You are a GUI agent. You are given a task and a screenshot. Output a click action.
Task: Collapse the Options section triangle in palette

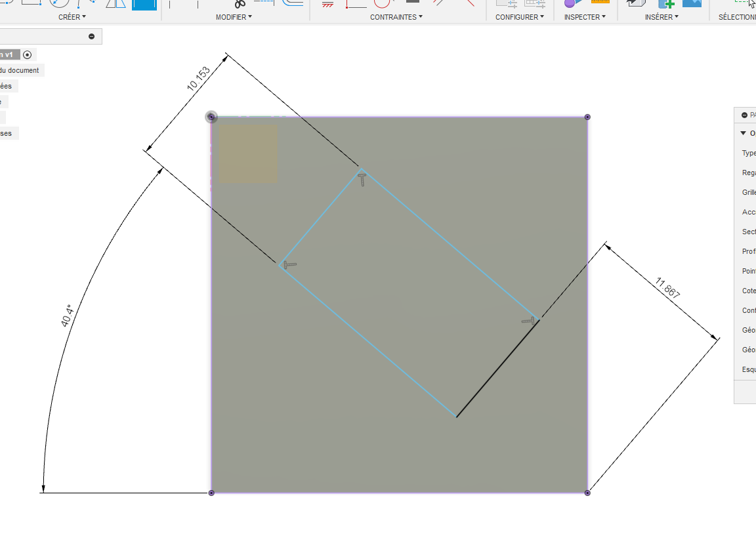tap(743, 133)
